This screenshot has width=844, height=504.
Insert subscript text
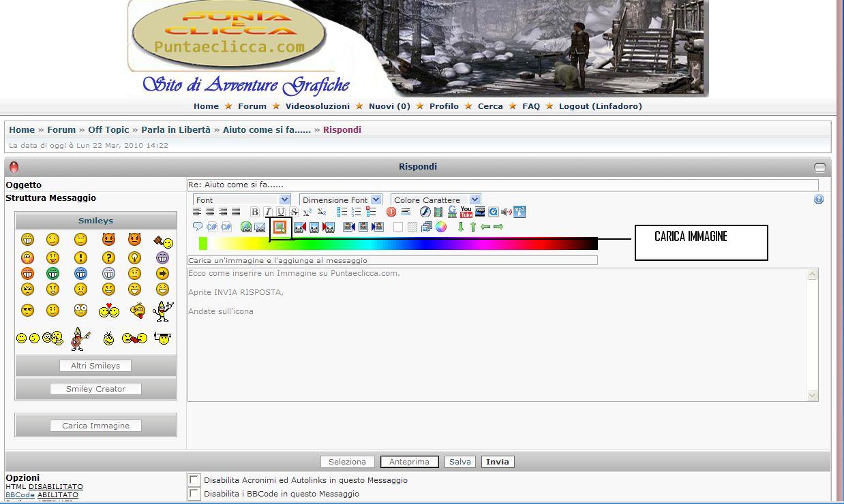[x=322, y=212]
